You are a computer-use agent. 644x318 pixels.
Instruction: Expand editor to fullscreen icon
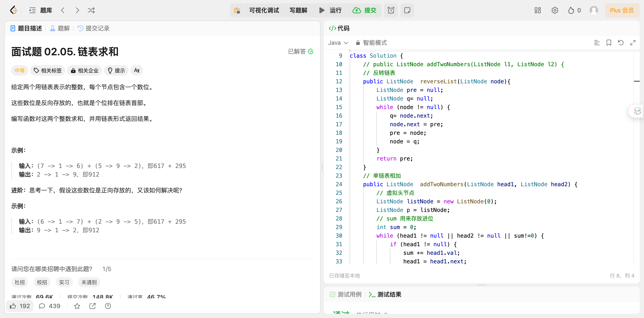pos(632,43)
